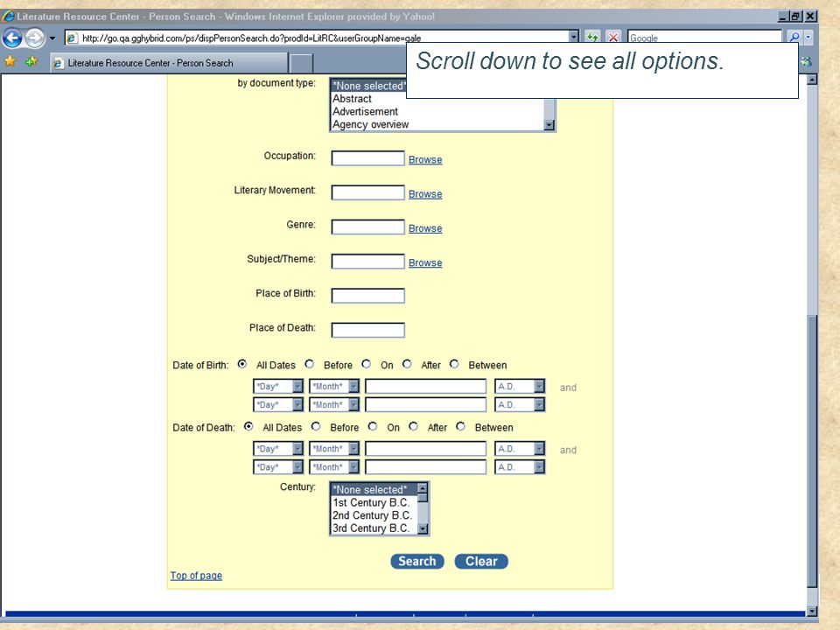
Task: Select Before radio for Date of Death
Action: tap(316, 426)
